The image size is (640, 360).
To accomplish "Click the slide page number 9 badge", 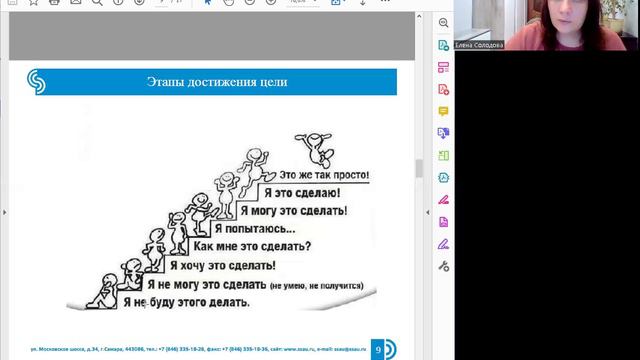I will click(378, 350).
